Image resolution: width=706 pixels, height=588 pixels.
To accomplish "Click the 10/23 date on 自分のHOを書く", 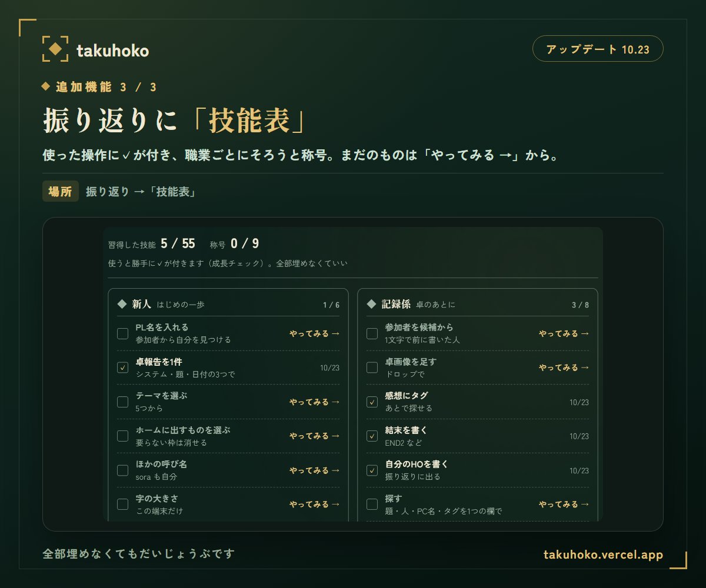I will click(x=580, y=471).
